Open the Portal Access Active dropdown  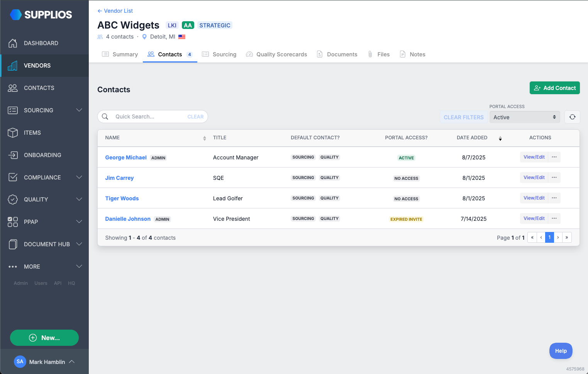pyautogui.click(x=525, y=117)
